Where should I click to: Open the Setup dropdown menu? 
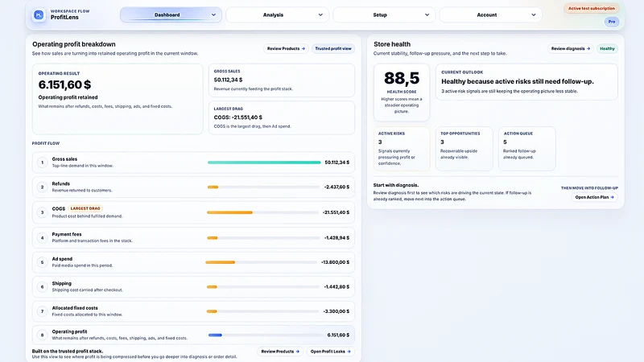coord(384,14)
